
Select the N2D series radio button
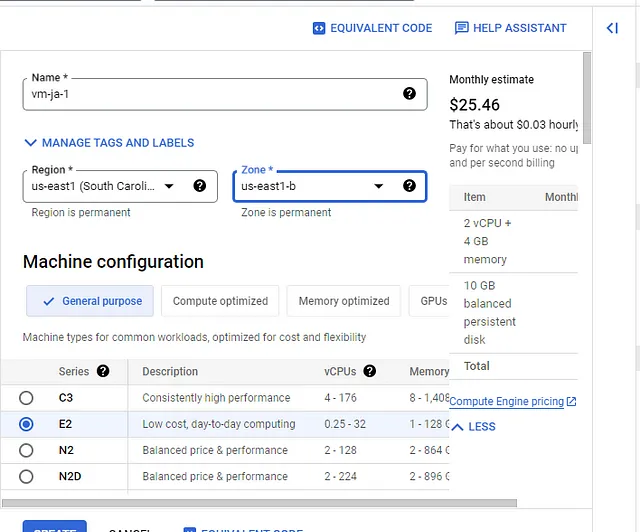coord(26,476)
